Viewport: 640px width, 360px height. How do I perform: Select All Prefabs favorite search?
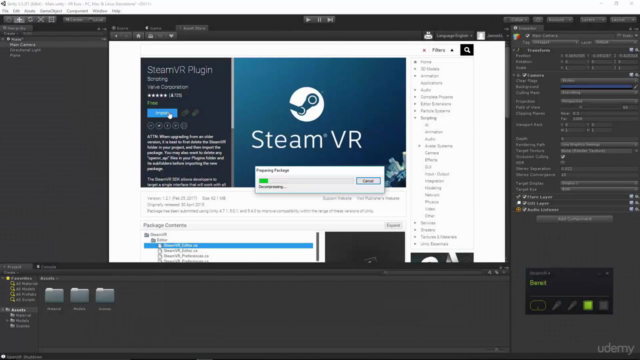tap(26, 294)
